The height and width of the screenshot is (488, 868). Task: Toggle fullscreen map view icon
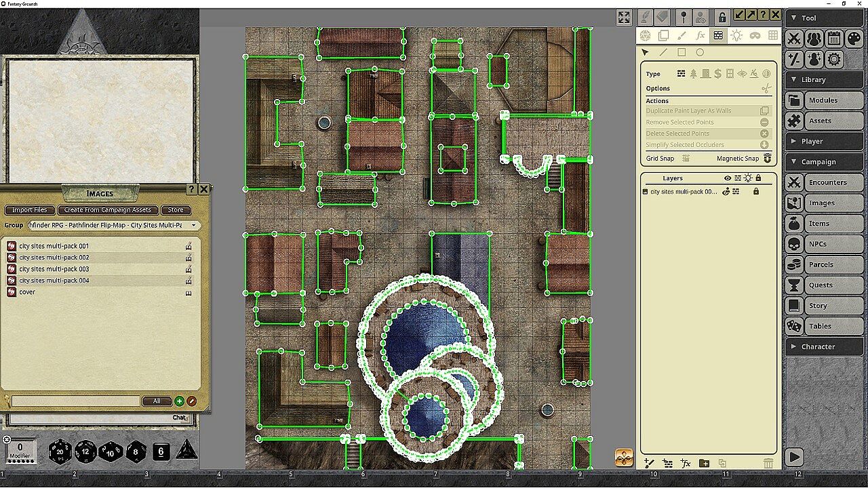click(625, 17)
